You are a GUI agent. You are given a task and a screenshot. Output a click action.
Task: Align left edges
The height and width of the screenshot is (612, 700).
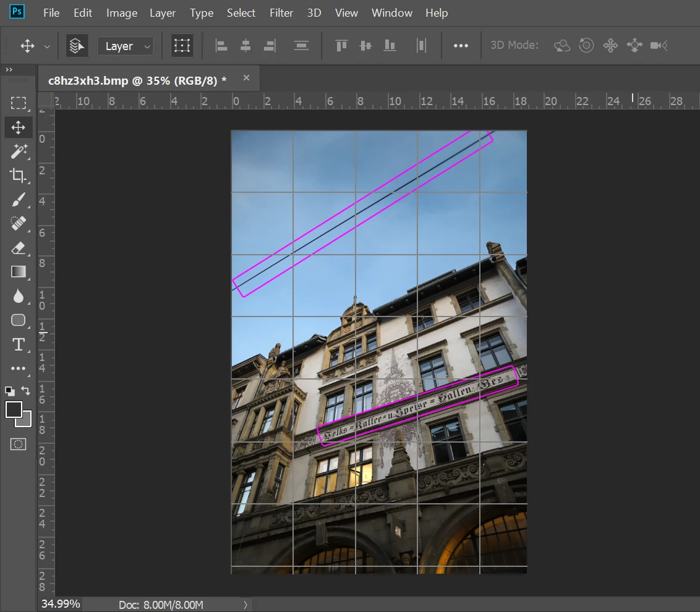tap(221, 46)
